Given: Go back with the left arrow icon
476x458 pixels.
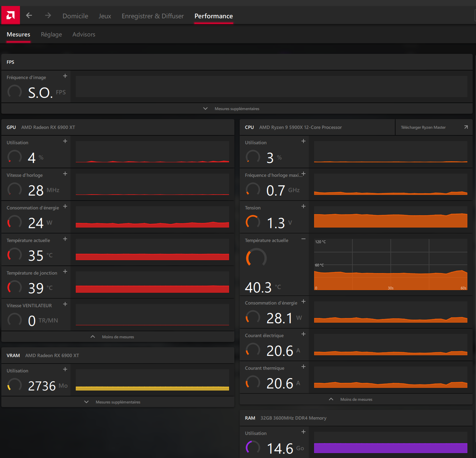Looking at the screenshot, I should pyautogui.click(x=29, y=15).
